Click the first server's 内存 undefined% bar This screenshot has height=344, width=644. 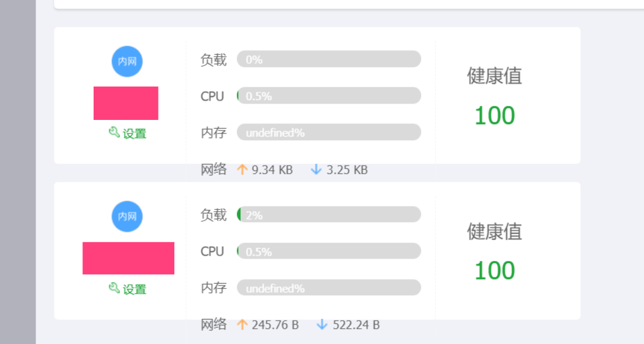[x=329, y=132]
